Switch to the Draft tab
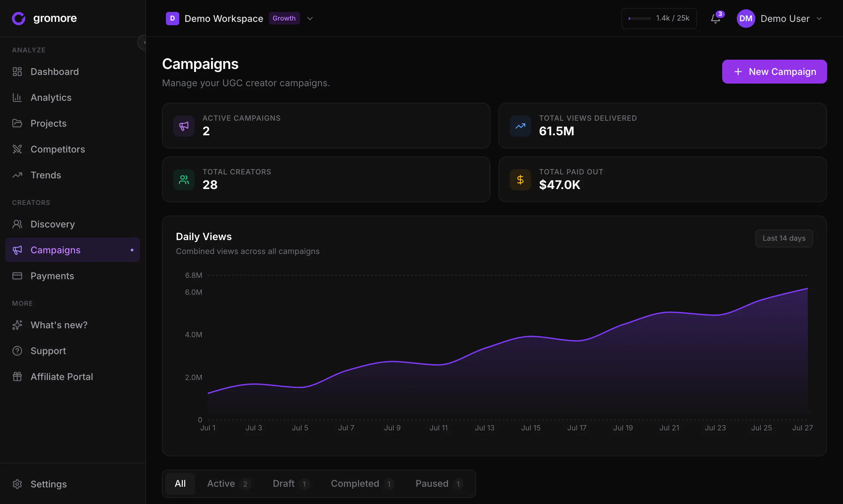843x504 pixels. [291, 484]
